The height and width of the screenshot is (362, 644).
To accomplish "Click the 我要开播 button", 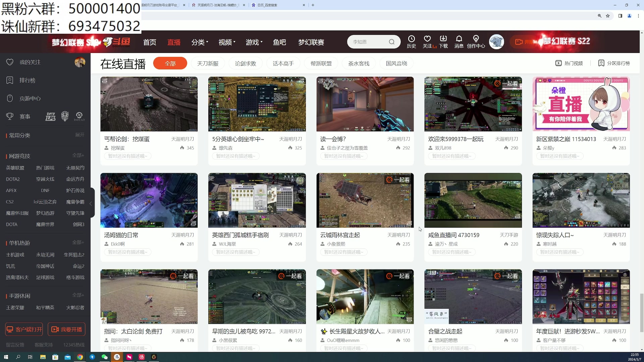I will click(x=66, y=329).
